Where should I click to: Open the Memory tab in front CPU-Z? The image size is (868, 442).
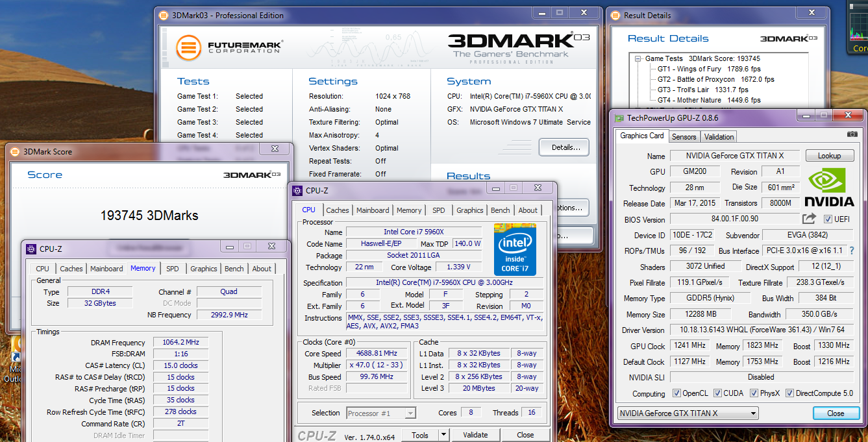point(409,210)
